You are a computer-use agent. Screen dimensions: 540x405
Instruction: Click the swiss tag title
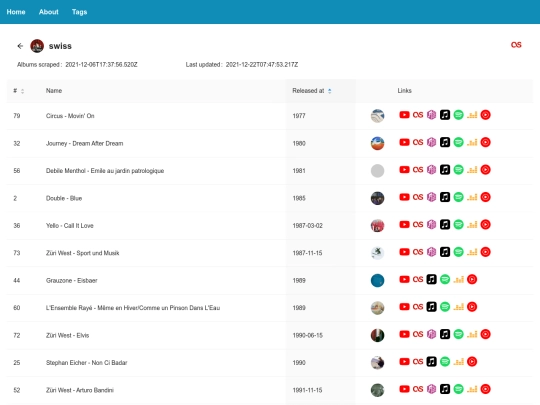click(60, 46)
